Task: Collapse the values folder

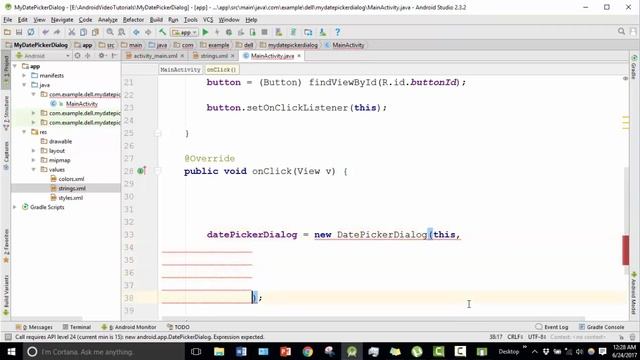Action: (x=33, y=169)
